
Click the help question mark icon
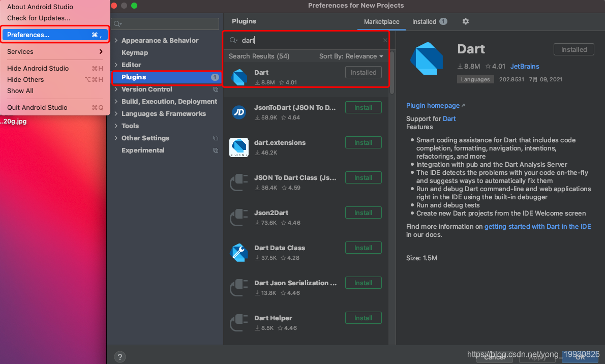click(x=120, y=357)
